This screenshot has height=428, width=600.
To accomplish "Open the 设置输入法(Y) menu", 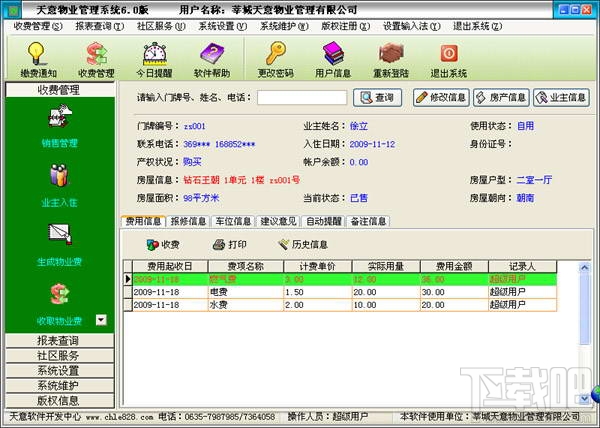I will pos(412,26).
